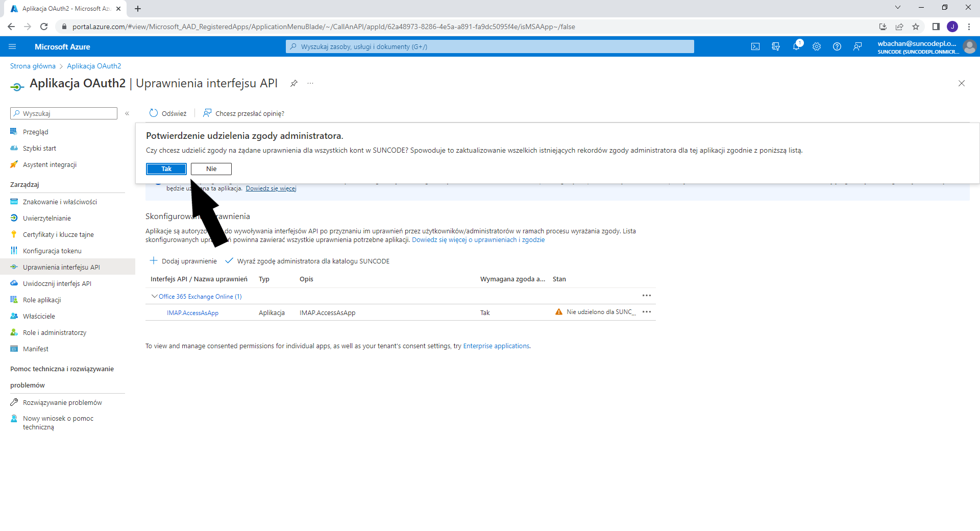Screen dimensions: 980x531
Task: Click share page icon in address bar
Action: tap(899, 27)
